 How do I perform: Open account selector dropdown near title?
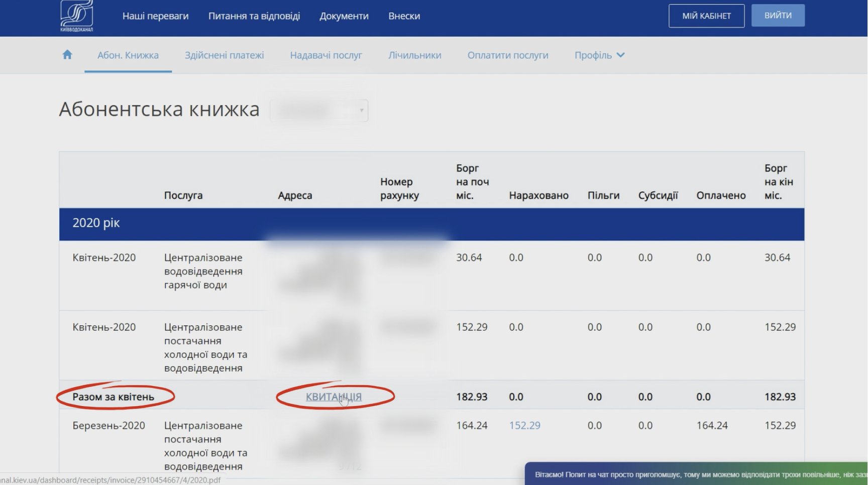pyautogui.click(x=319, y=110)
